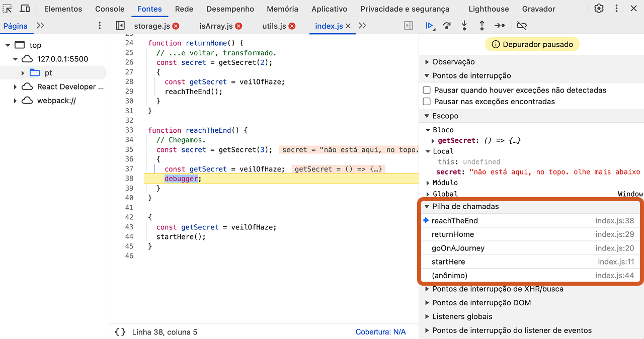Click line number 44 in gutter
This screenshot has width=644, height=339.
click(x=129, y=236)
